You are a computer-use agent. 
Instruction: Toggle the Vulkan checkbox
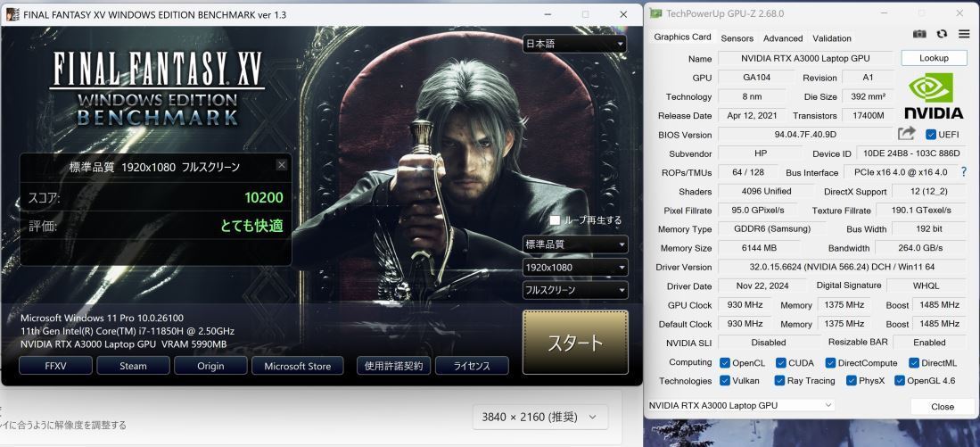click(725, 380)
